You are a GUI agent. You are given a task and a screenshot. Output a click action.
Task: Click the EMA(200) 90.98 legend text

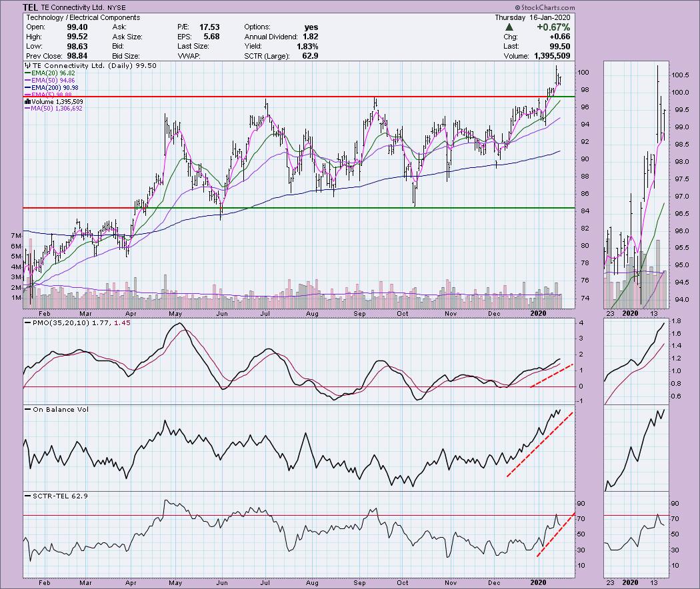click(55, 88)
